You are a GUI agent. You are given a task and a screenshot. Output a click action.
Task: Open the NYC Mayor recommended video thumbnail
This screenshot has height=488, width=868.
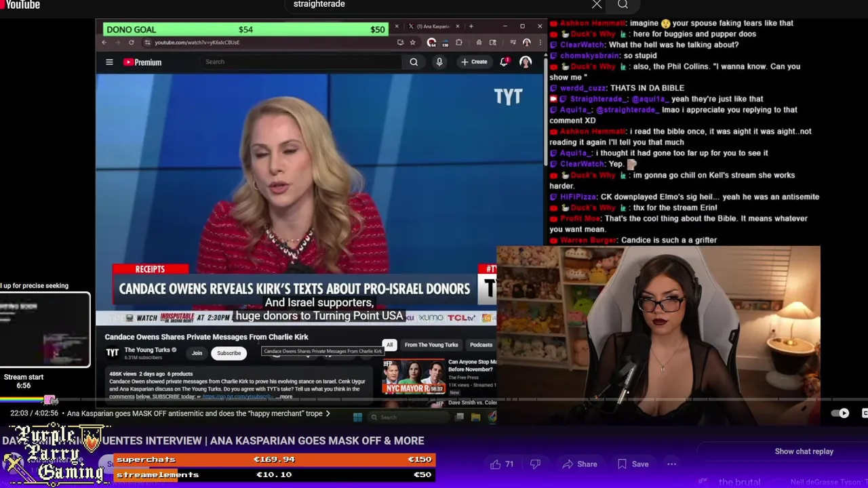point(414,377)
